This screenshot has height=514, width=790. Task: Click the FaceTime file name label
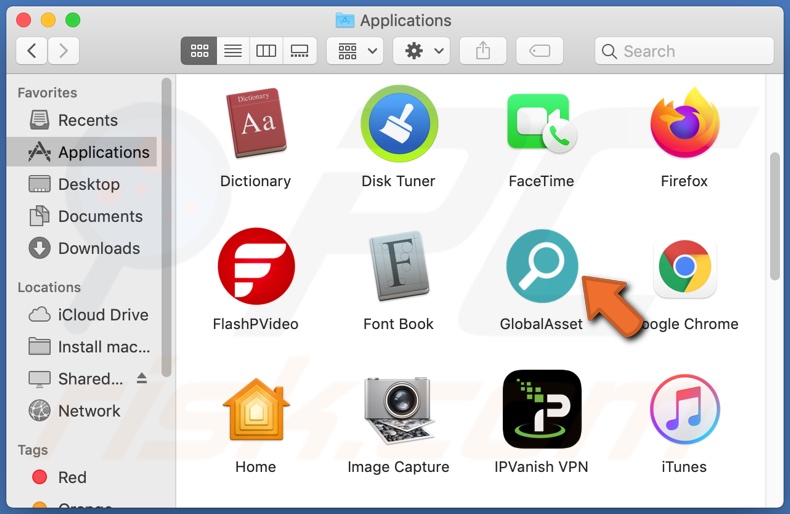click(541, 181)
